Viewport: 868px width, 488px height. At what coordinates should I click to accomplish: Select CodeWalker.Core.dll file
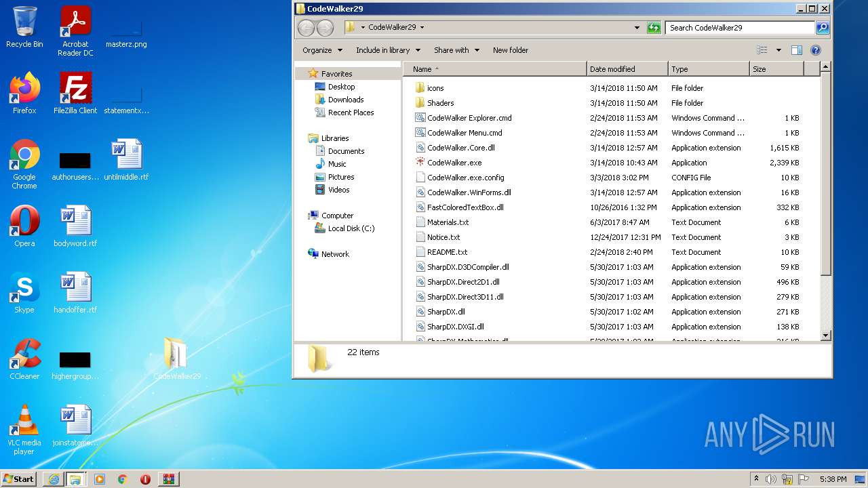pyautogui.click(x=460, y=148)
